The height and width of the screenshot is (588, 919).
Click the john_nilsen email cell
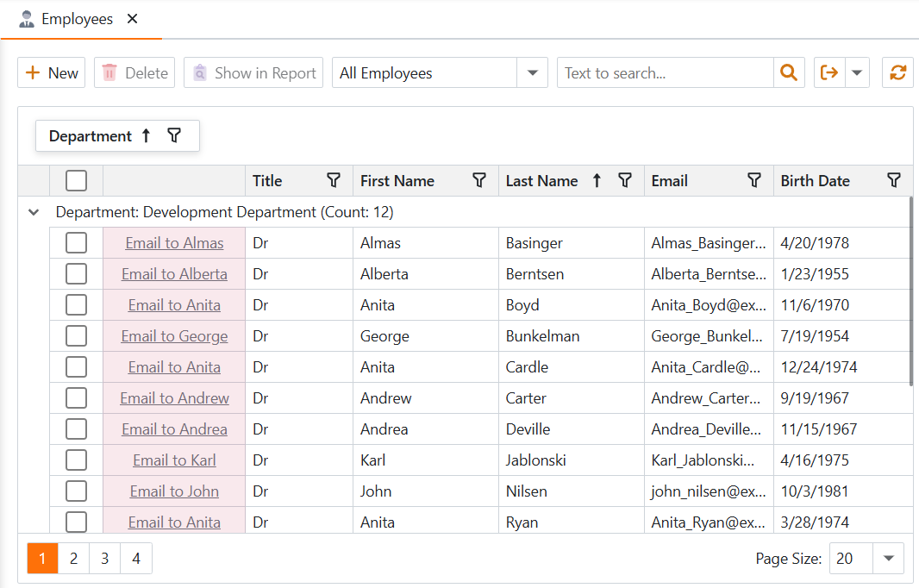point(709,491)
